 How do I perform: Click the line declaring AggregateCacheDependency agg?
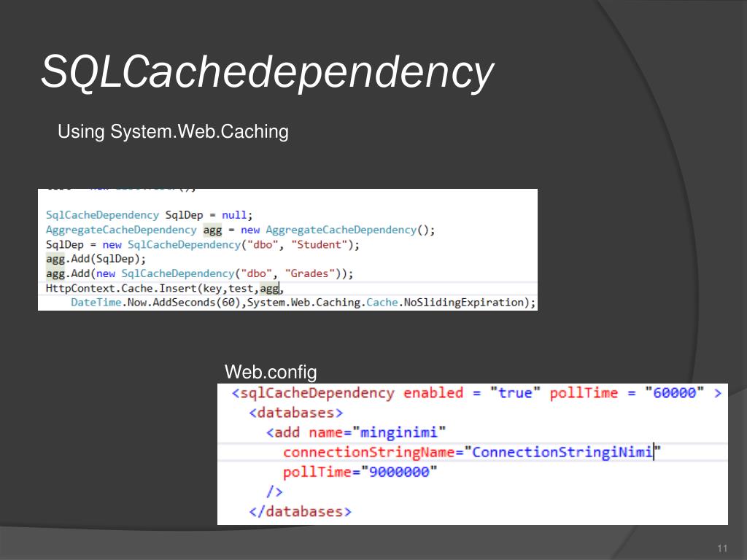[x=240, y=230]
